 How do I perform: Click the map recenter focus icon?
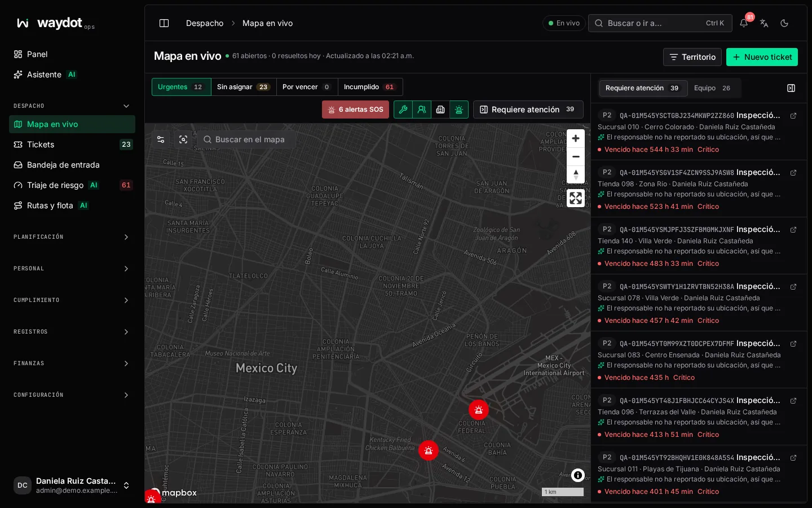pyautogui.click(x=183, y=139)
